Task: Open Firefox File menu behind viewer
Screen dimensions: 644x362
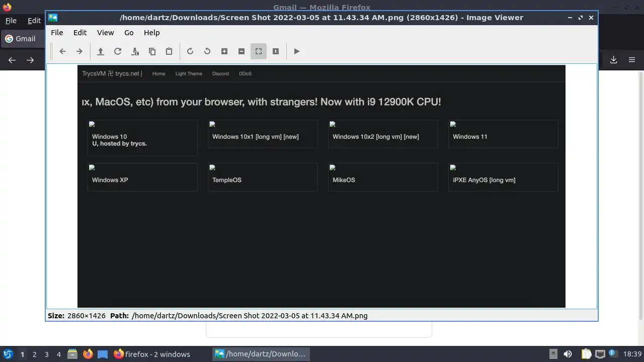Action: [x=11, y=21]
